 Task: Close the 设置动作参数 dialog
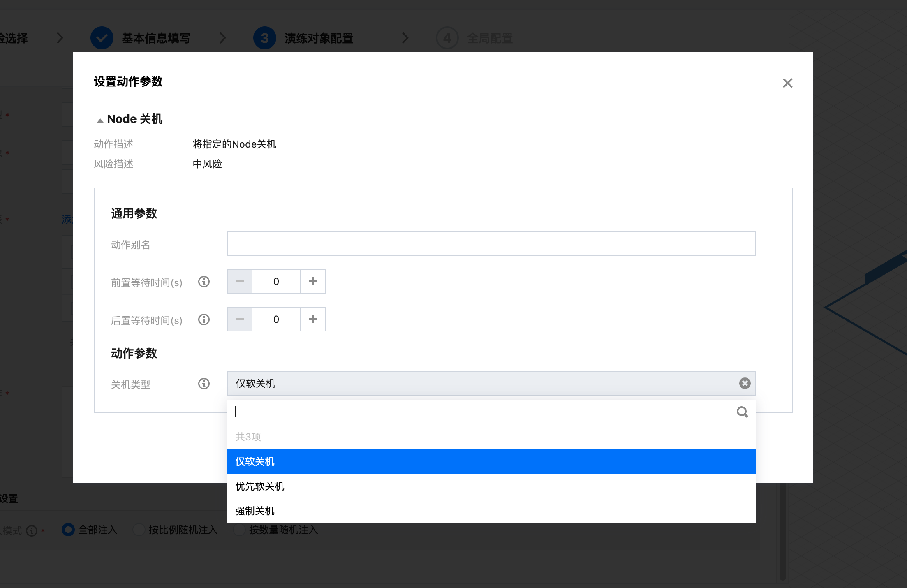(x=787, y=83)
